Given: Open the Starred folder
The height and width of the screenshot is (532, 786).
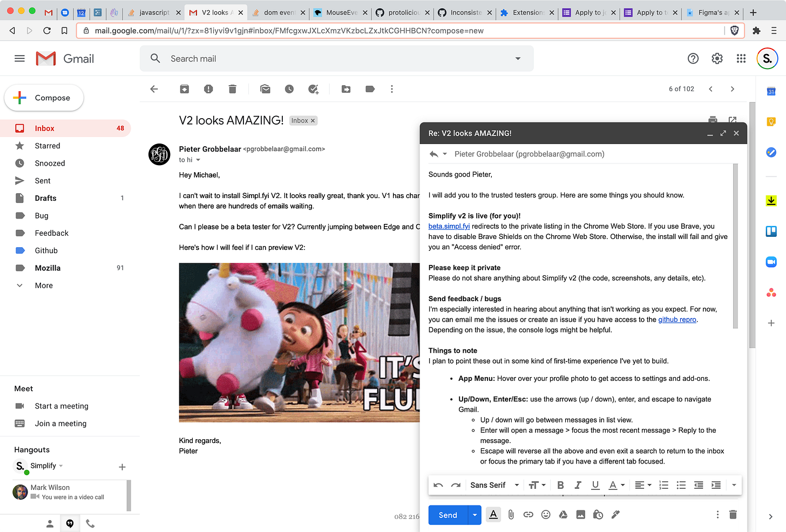Looking at the screenshot, I should (x=65, y=146).
